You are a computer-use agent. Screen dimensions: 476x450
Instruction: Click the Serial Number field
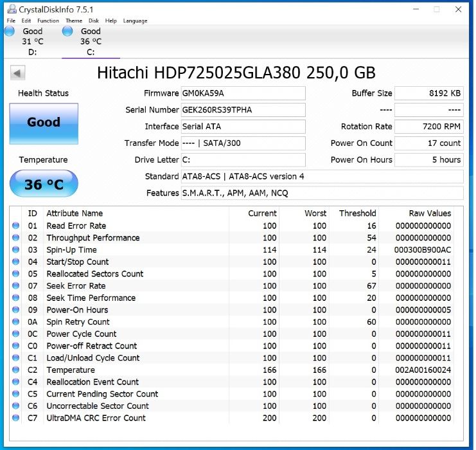coord(243,110)
